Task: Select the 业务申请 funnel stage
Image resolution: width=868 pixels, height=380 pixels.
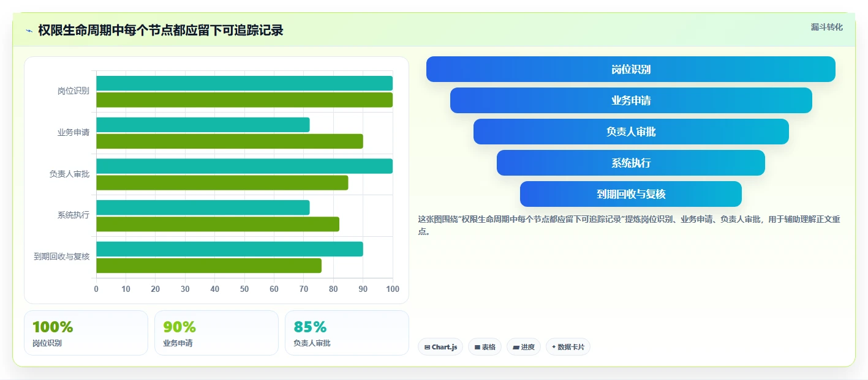Action: 630,100
